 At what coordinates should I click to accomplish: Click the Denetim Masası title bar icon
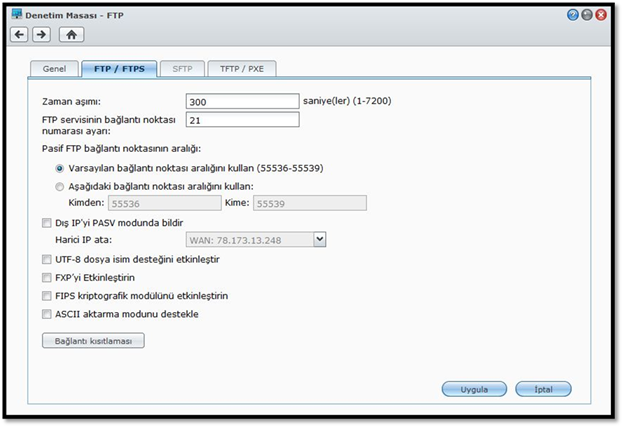click(16, 15)
